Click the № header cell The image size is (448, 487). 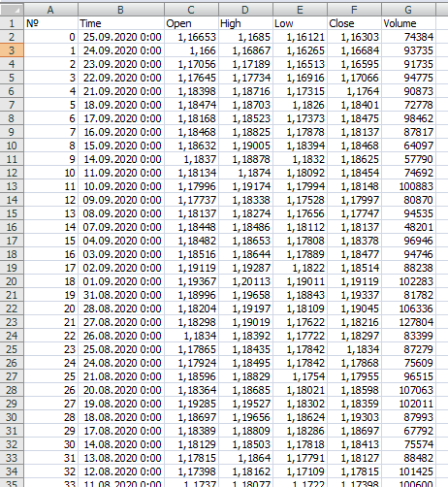click(50, 23)
